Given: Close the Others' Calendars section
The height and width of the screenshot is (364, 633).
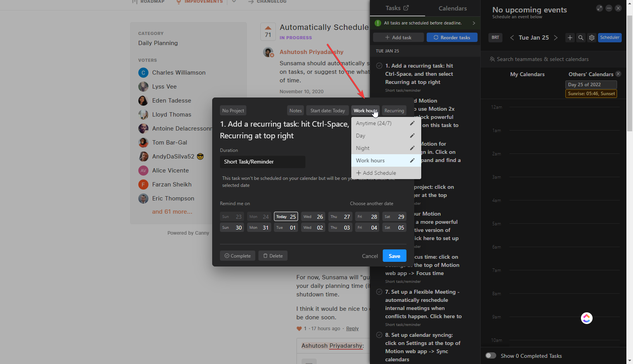Looking at the screenshot, I should pyautogui.click(x=618, y=74).
